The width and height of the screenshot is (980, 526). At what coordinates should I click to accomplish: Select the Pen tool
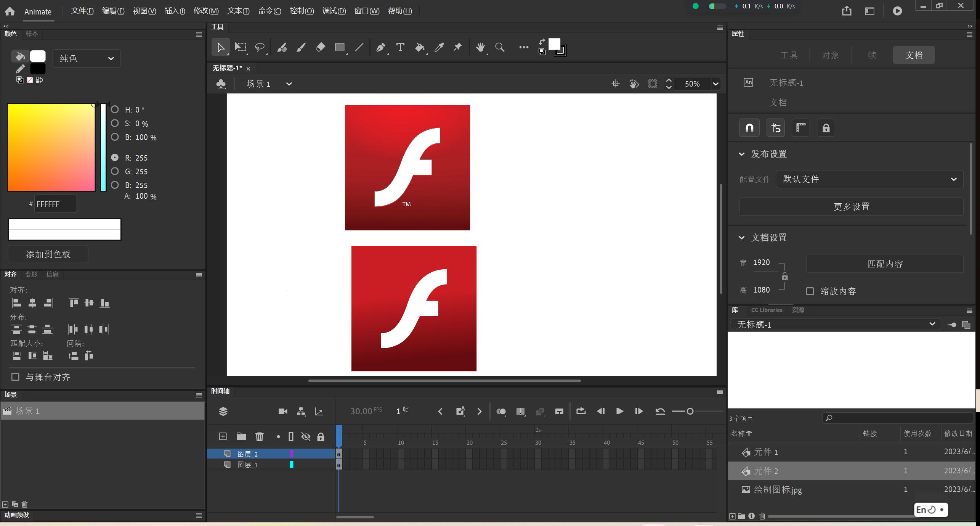[381, 47]
